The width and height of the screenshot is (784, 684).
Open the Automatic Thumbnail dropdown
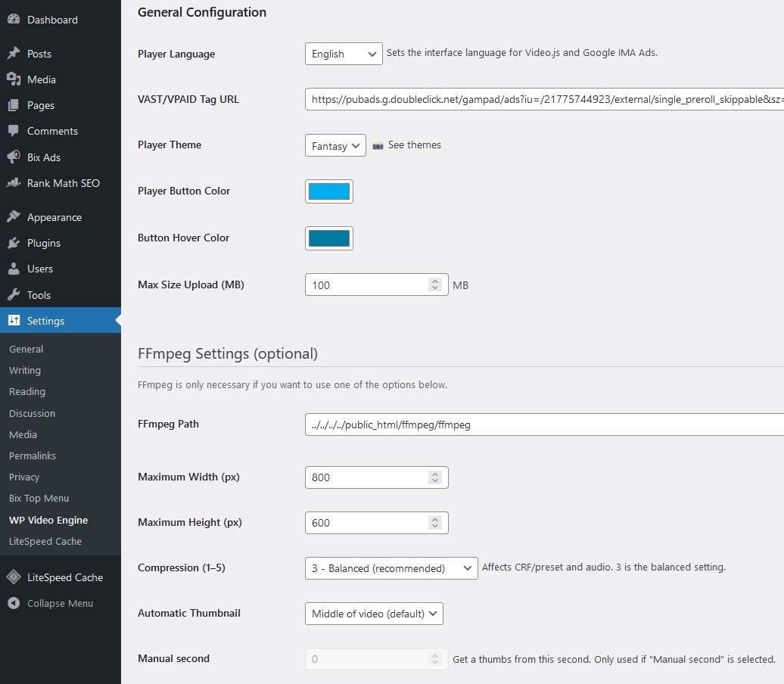[374, 614]
